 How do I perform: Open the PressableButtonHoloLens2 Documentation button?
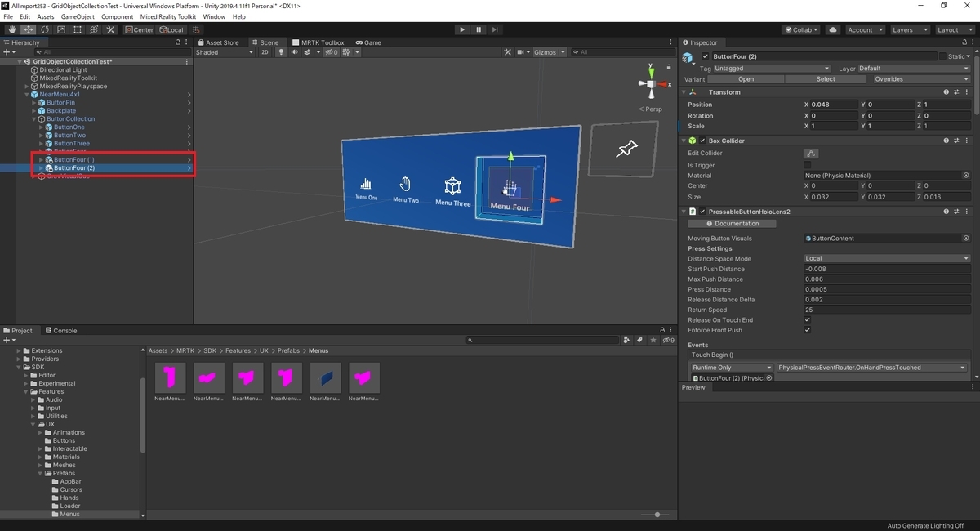(733, 224)
